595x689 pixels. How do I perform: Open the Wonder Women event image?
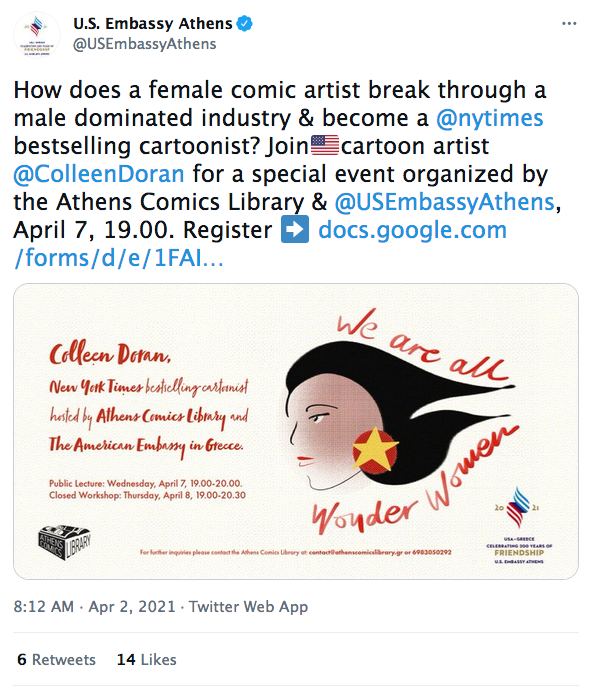point(296,431)
